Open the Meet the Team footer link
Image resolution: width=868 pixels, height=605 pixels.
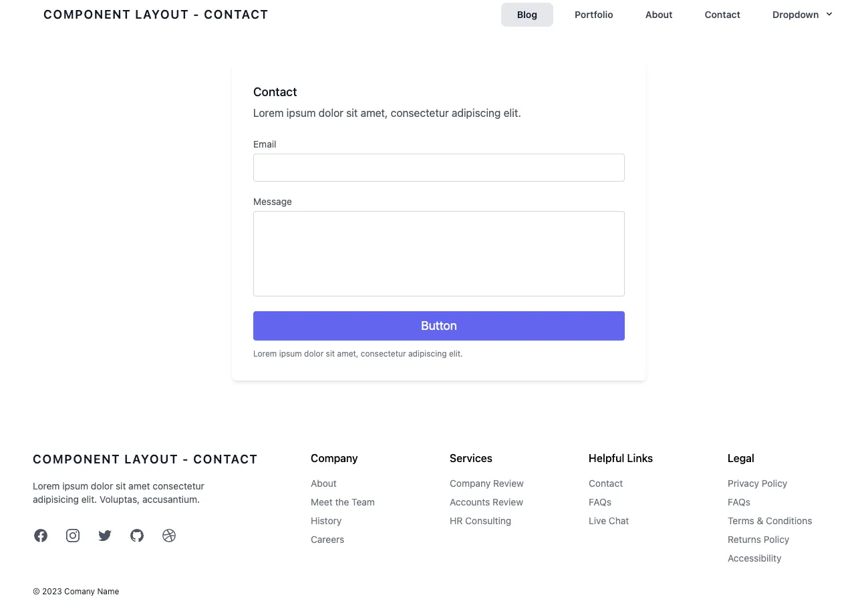(x=342, y=502)
